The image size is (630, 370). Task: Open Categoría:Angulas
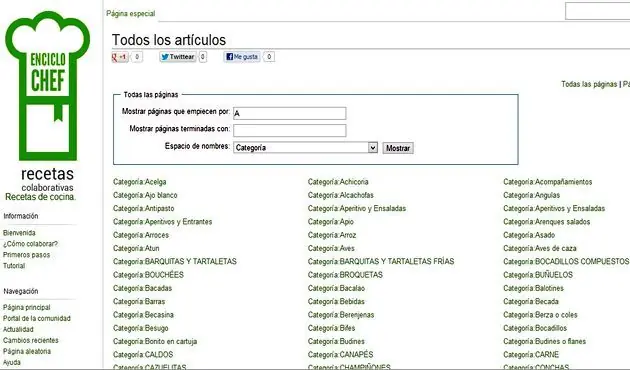coord(532,195)
